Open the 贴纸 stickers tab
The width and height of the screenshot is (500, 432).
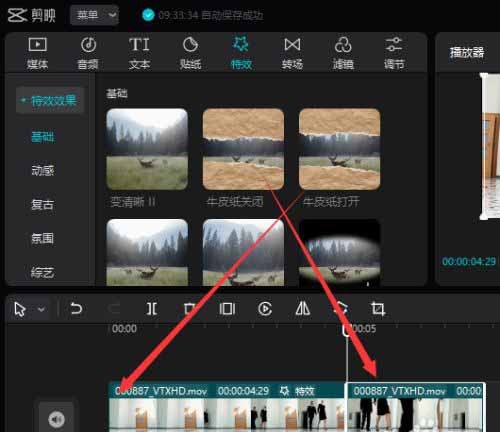(x=190, y=53)
